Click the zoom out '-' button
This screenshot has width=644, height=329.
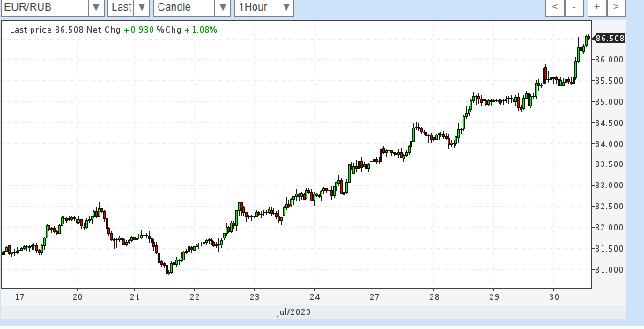574,7
